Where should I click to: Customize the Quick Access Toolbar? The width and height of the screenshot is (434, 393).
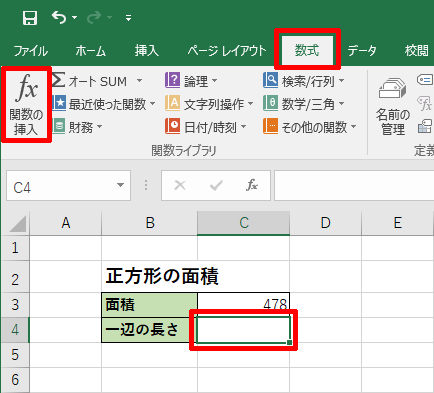pos(128,18)
